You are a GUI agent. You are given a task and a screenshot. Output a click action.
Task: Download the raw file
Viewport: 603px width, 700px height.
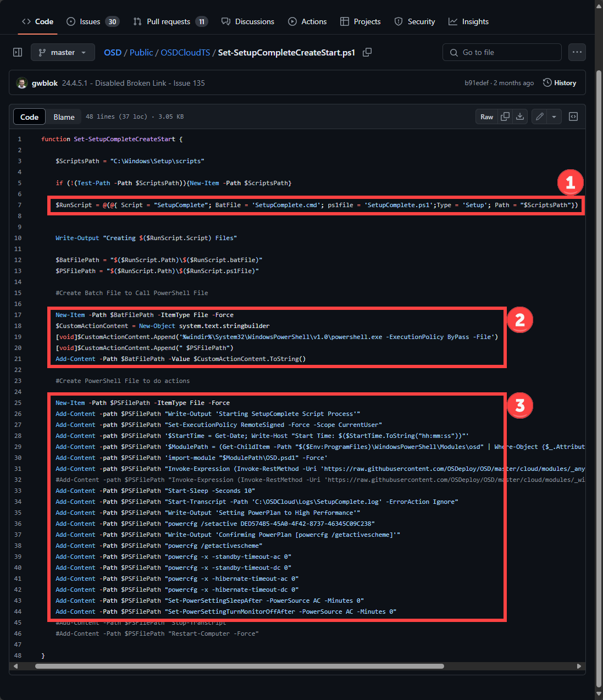(519, 116)
